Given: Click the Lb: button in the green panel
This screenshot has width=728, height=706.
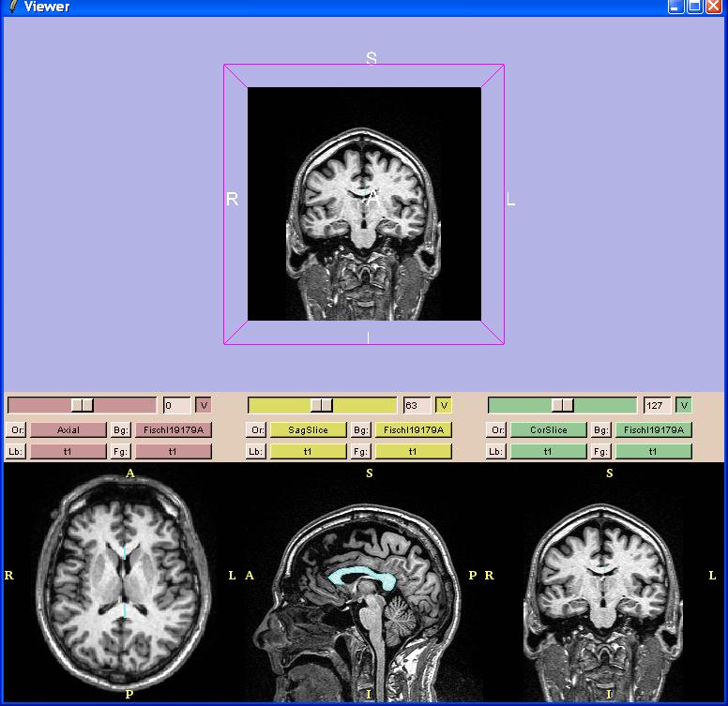Looking at the screenshot, I should pyautogui.click(x=496, y=452).
